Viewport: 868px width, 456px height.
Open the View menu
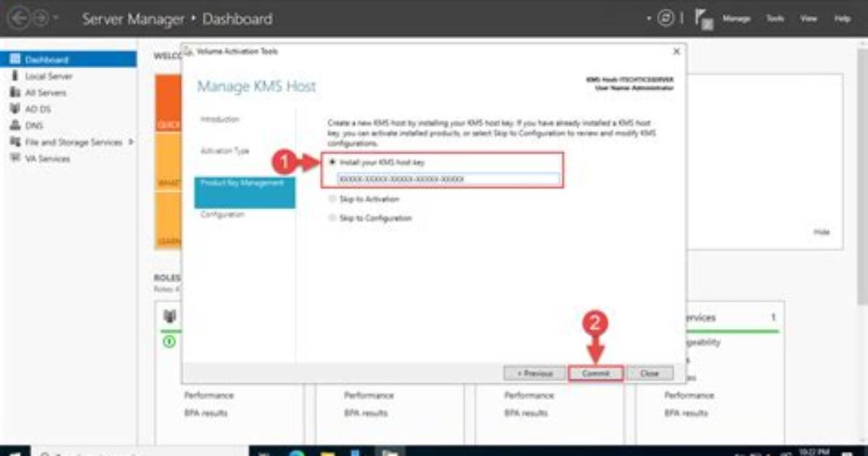pyautogui.click(x=808, y=18)
